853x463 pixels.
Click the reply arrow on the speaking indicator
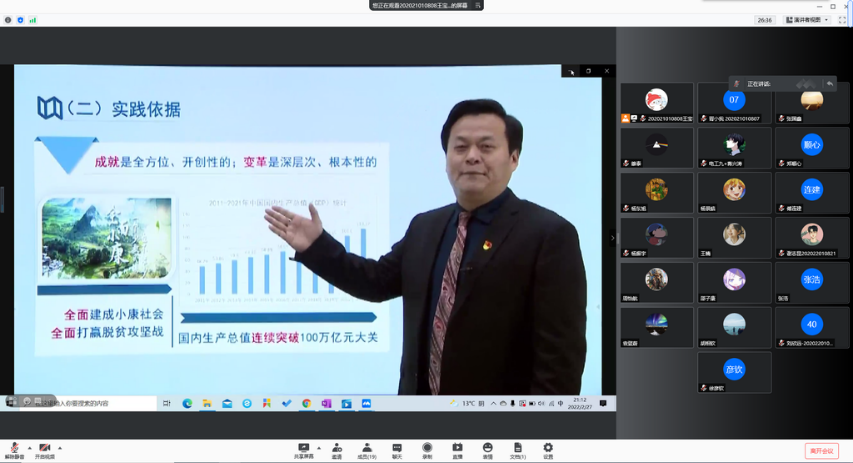830,84
